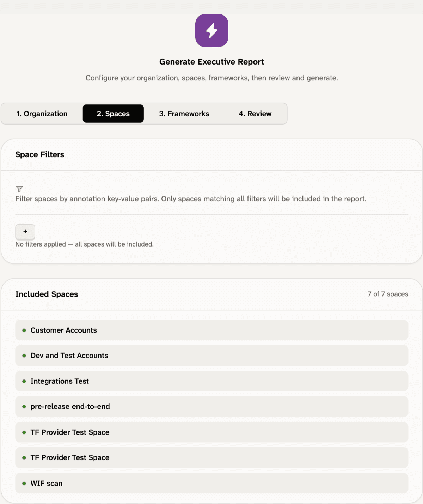Click the green dot beside Integrations Test
Viewport: 423px width, 504px height.
pos(24,381)
